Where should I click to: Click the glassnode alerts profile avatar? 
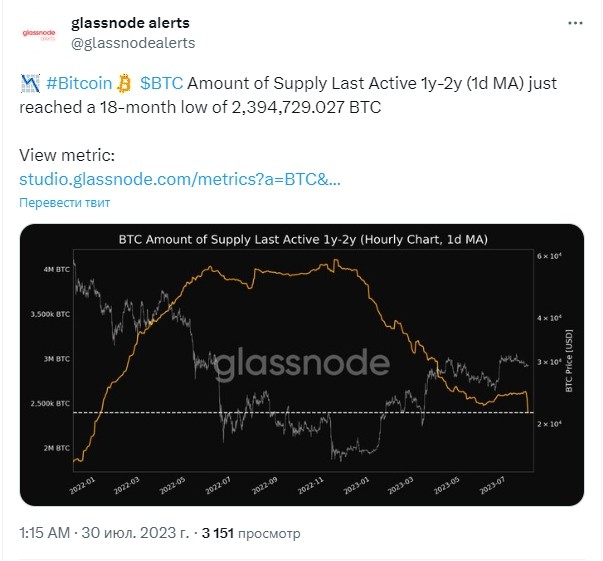click(39, 35)
